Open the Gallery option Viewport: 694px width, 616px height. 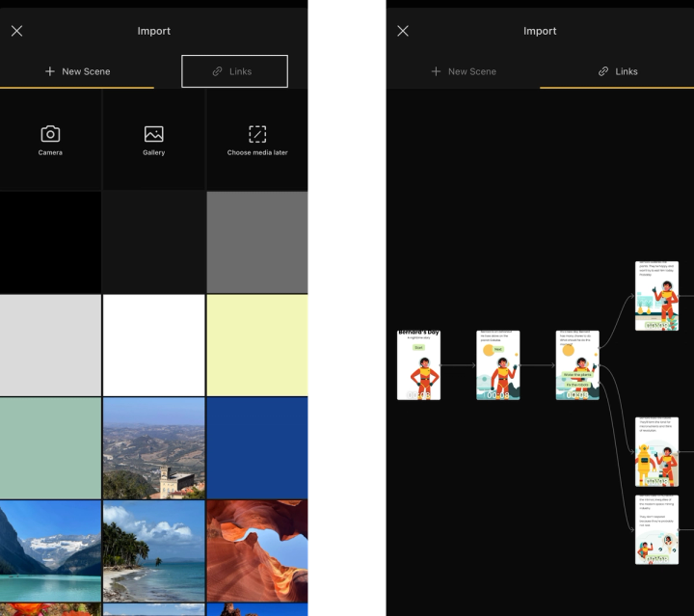153,140
